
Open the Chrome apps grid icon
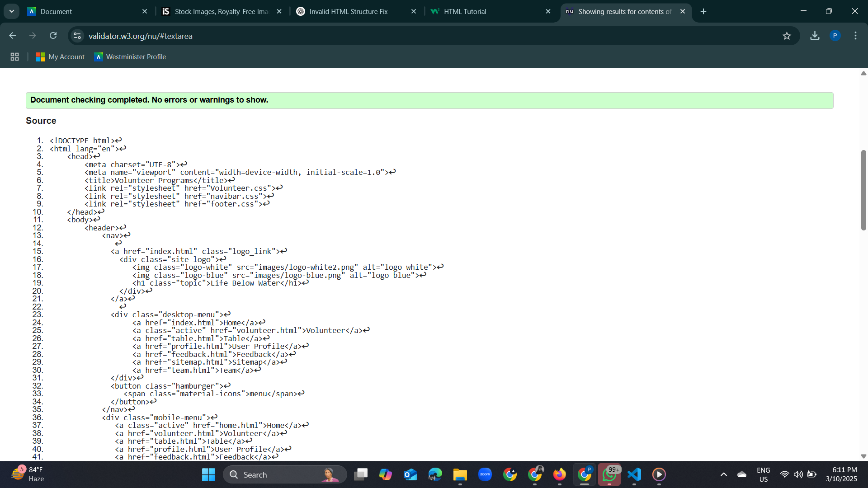pyautogui.click(x=14, y=57)
